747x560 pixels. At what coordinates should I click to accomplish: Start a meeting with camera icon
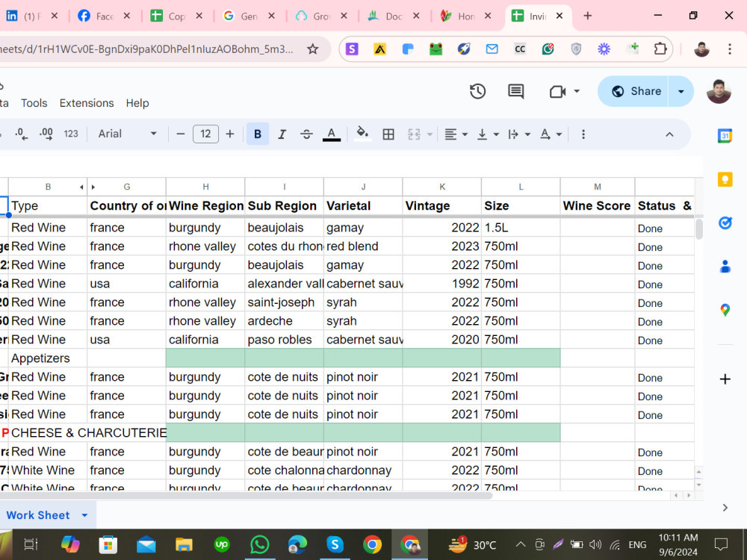pyautogui.click(x=557, y=91)
